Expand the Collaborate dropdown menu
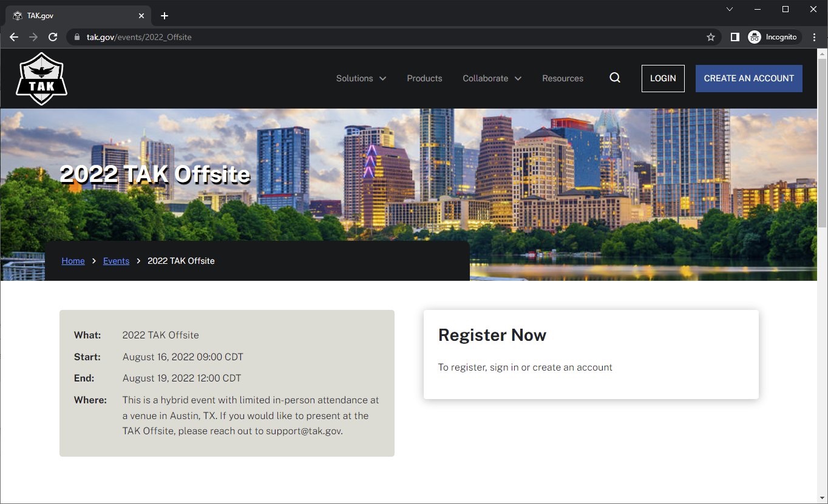This screenshot has width=828, height=504. click(x=492, y=78)
